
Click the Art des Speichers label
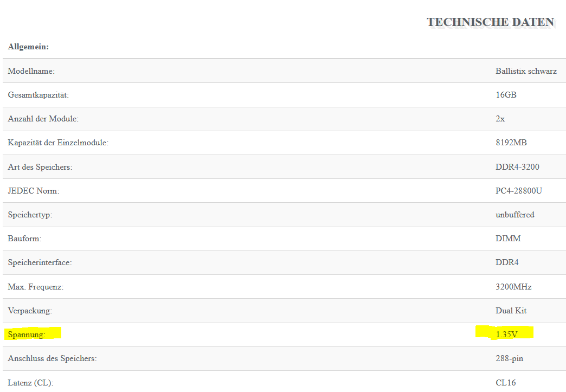[x=40, y=167]
